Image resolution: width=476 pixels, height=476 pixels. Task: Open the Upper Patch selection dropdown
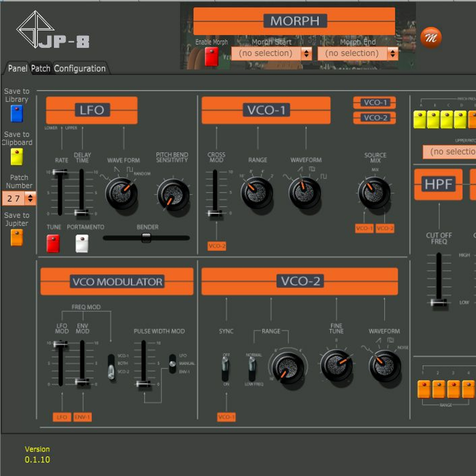coord(450,152)
